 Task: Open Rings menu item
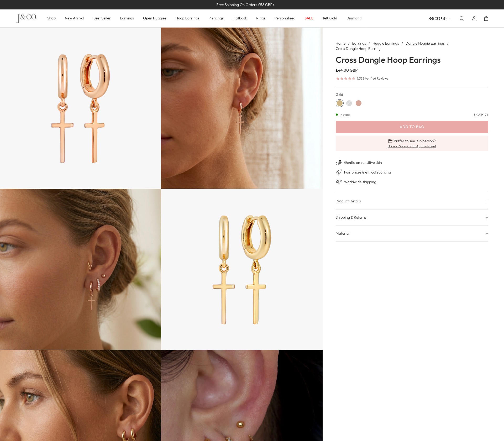coord(261,18)
